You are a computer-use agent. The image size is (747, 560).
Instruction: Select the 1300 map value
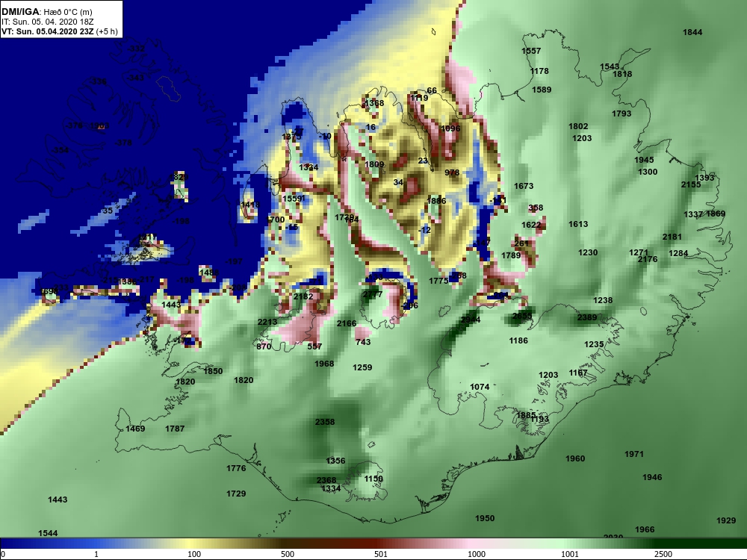tap(648, 172)
